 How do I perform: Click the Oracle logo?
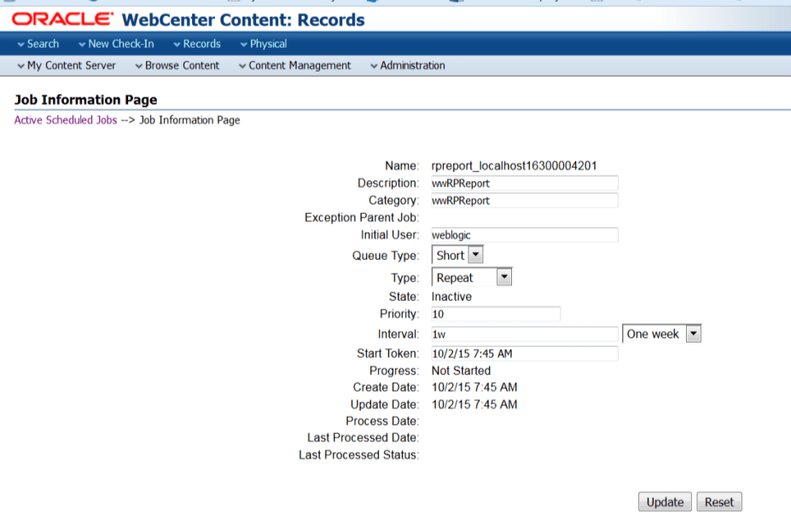point(62,19)
